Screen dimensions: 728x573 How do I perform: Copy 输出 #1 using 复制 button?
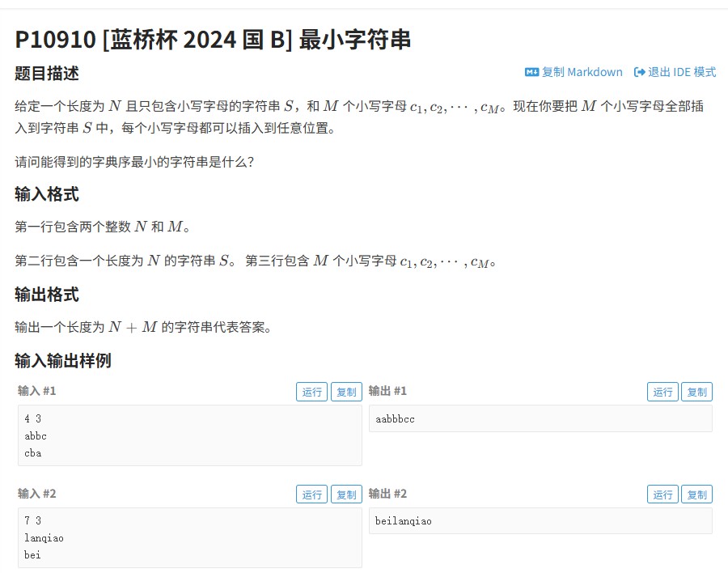[x=697, y=392]
